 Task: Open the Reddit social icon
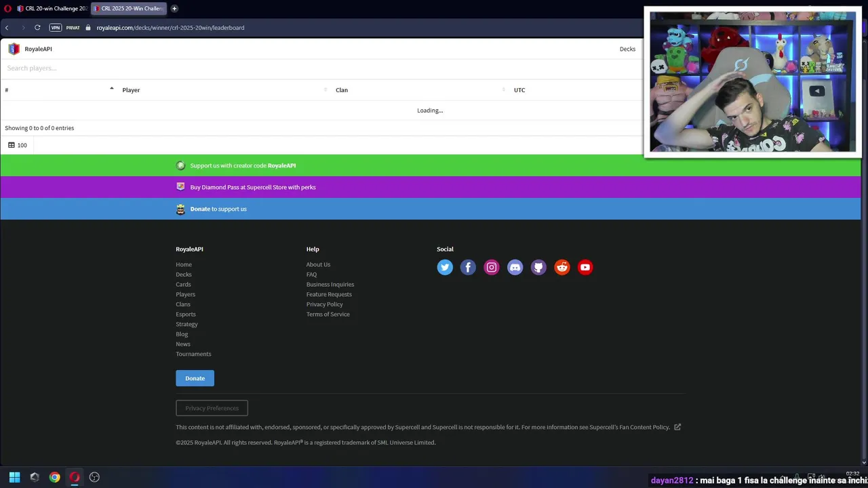[x=562, y=267]
